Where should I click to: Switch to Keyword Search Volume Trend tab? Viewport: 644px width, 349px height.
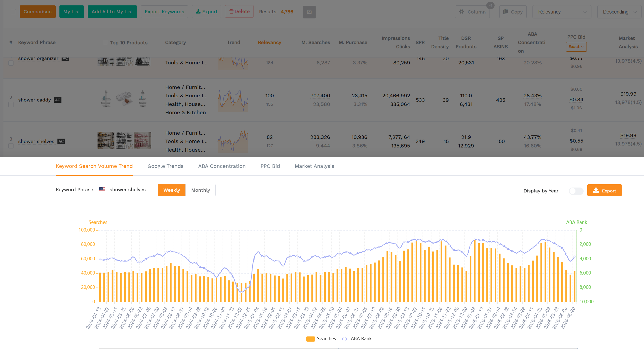click(x=94, y=166)
